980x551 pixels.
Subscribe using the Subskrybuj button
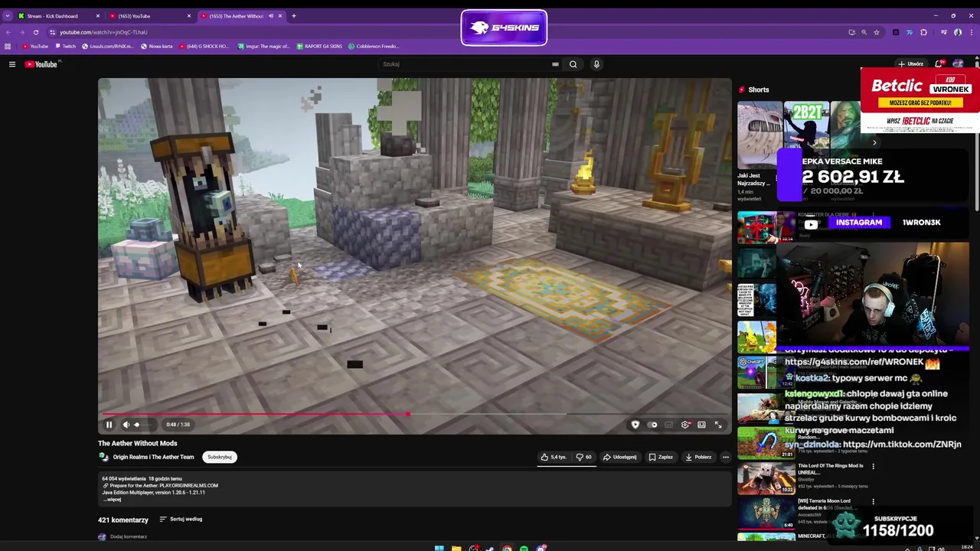(220, 457)
